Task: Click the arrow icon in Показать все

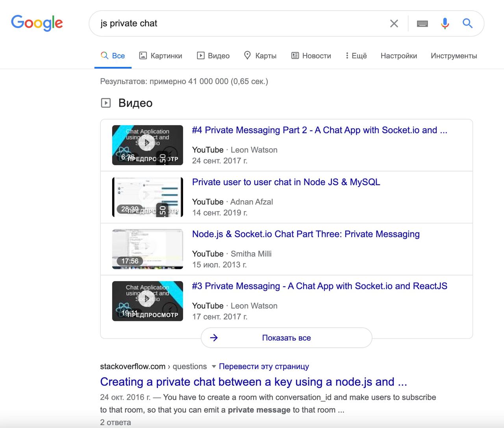Action: pos(214,338)
